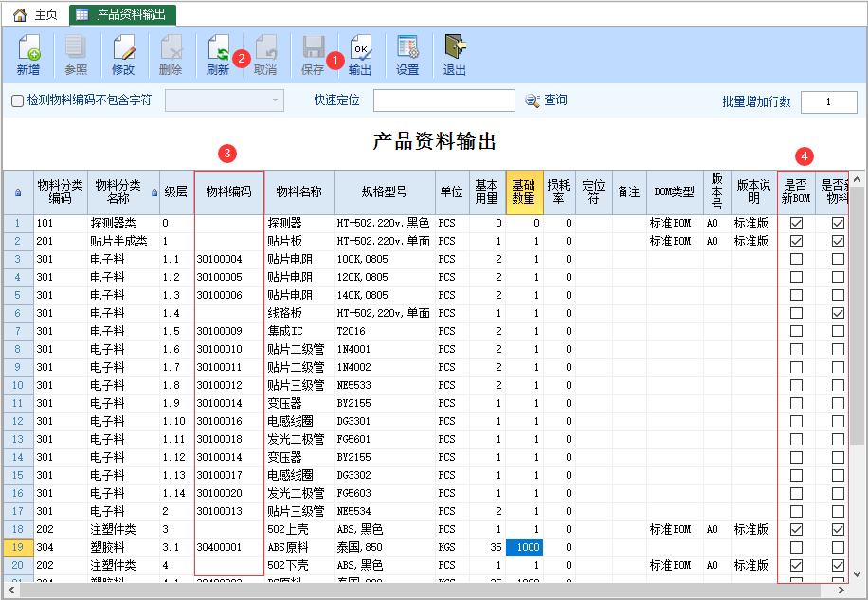
Task: Click the 输出 (output) OK icon
Action: pyautogui.click(x=360, y=48)
